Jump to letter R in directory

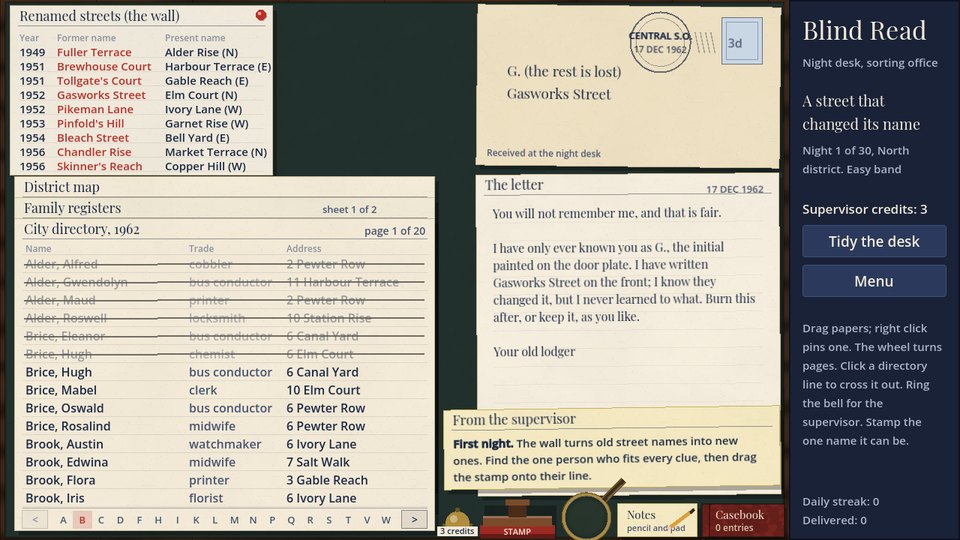pos(310,520)
